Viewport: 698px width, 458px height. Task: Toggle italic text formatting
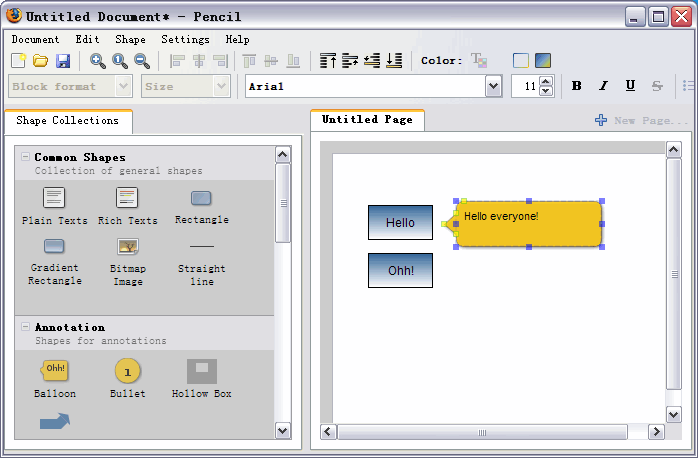[603, 86]
